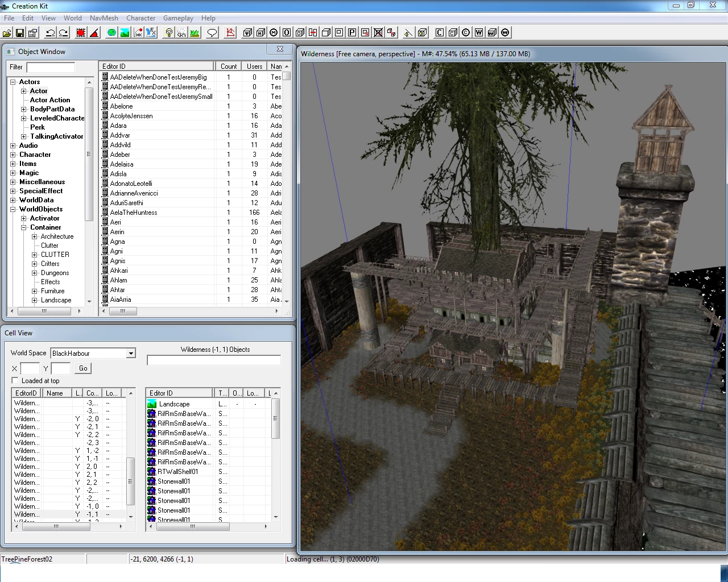Click the Name column header in cell list
The height and width of the screenshot is (582, 728).
coord(57,393)
